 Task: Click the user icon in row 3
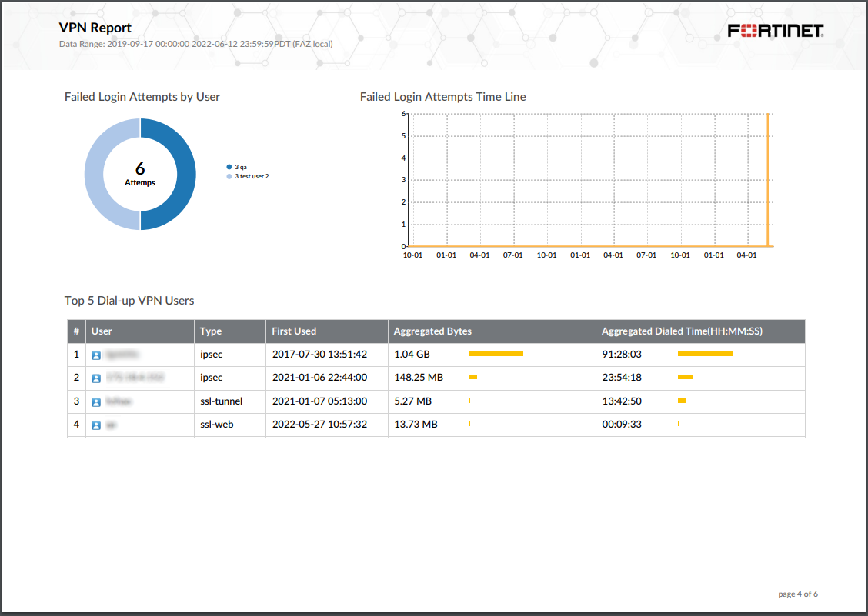pos(96,401)
